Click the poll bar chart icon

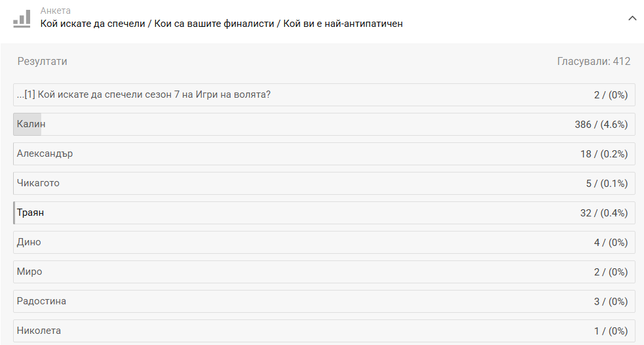tap(22, 18)
